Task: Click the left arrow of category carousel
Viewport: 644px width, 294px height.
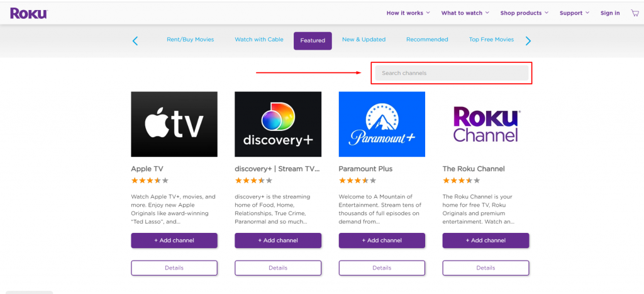Action: [135, 41]
